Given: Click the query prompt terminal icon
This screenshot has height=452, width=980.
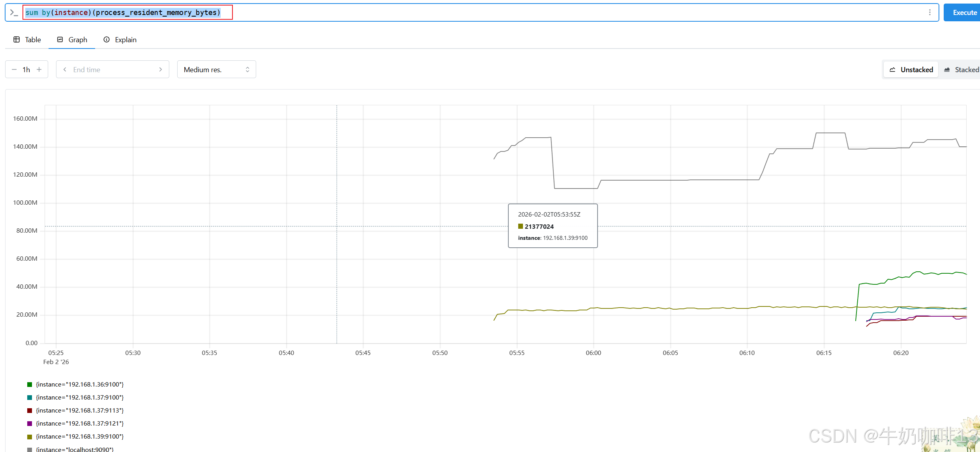Looking at the screenshot, I should pos(14,13).
